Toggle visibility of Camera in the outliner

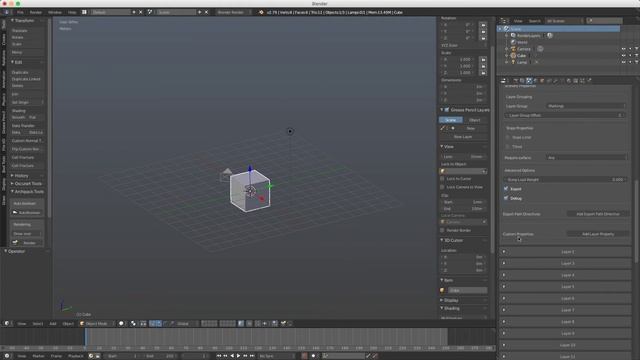pos(623,49)
